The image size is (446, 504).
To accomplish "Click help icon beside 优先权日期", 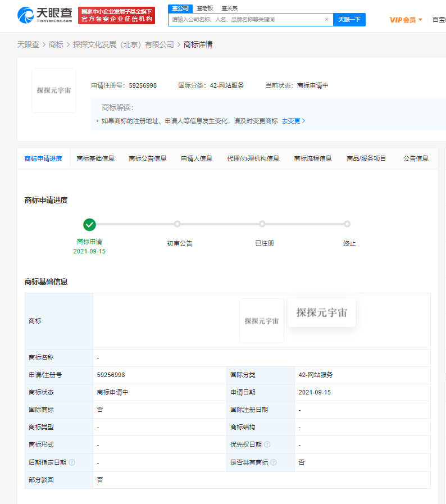I will click(x=267, y=444).
